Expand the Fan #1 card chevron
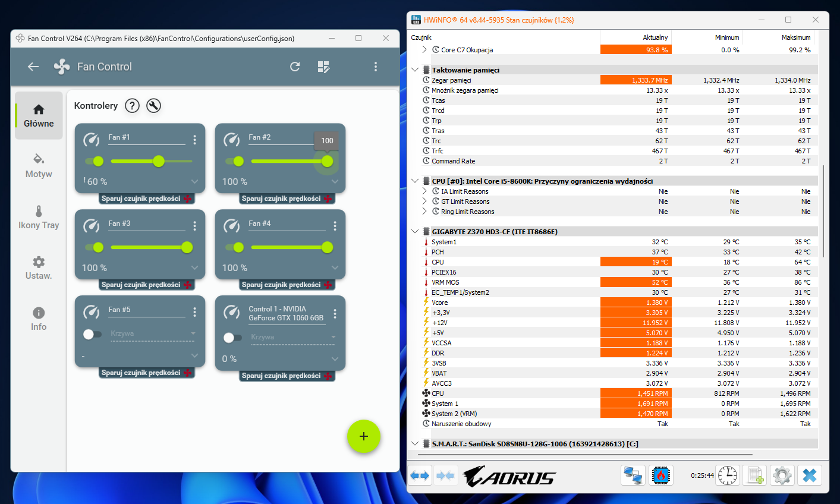Screen dimensions: 840x504 point(194,181)
